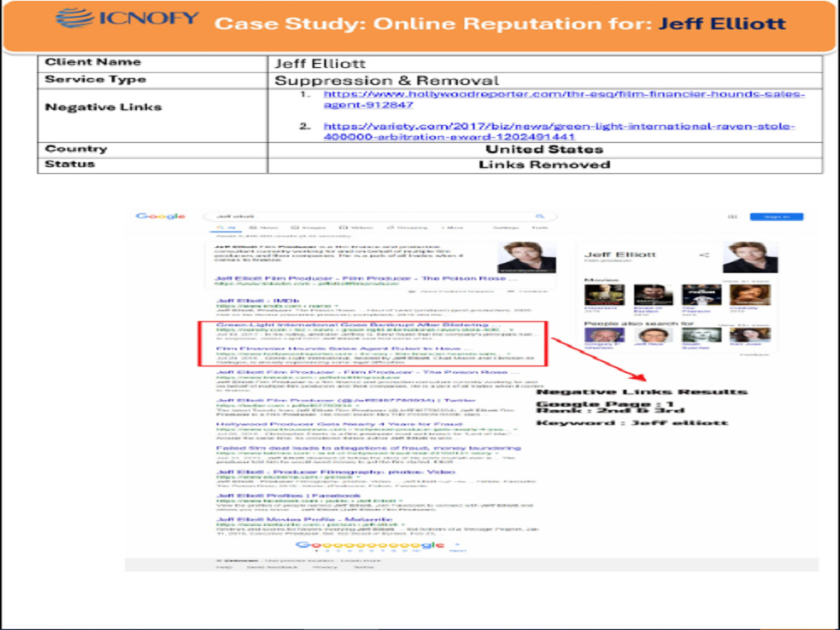Click the third movie poster in Movies row
840x630 pixels.
[701, 295]
